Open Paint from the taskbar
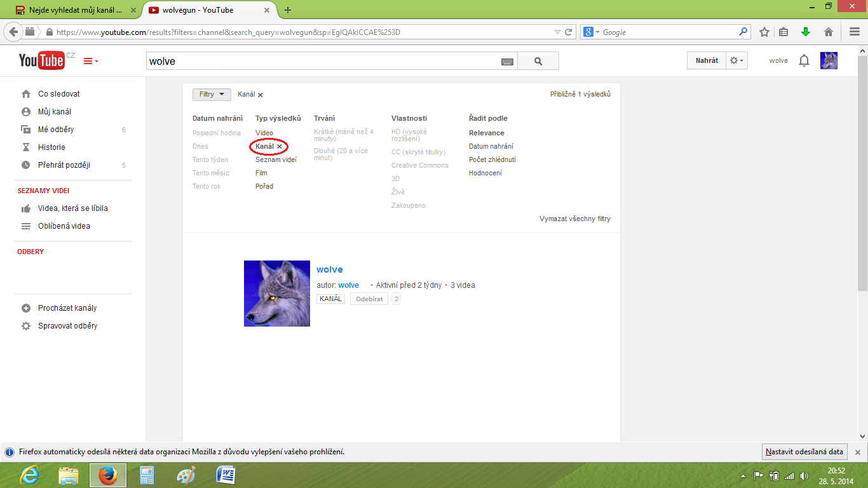This screenshot has width=868, height=488. [186, 475]
